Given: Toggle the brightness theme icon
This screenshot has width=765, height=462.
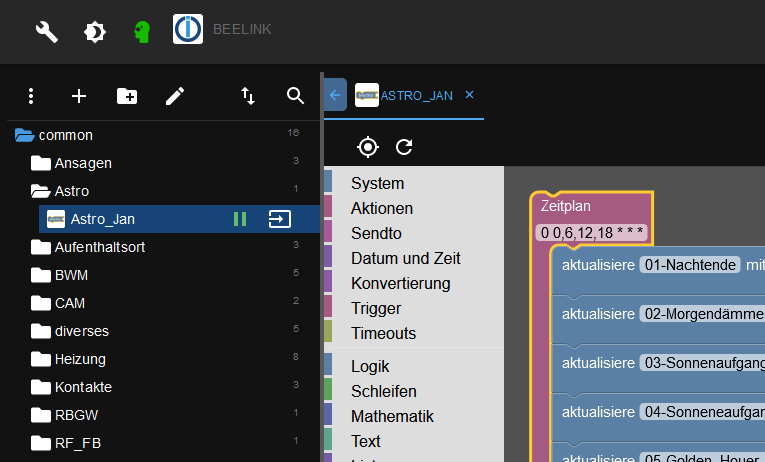Looking at the screenshot, I should click(95, 31).
